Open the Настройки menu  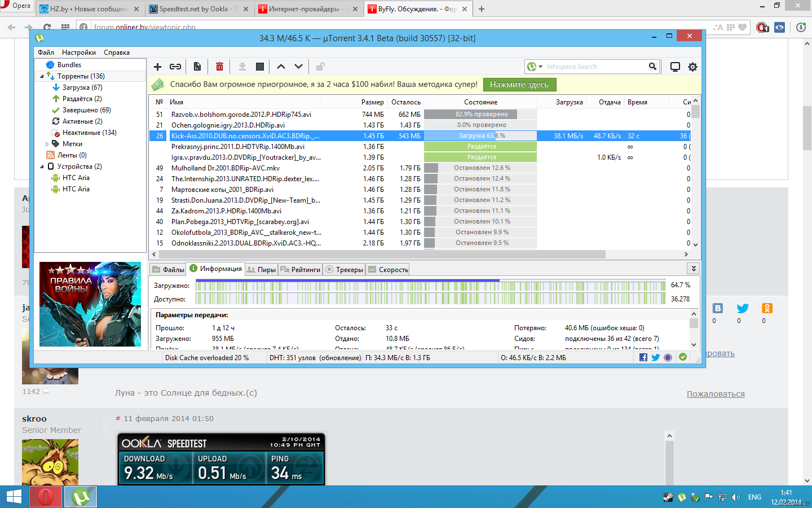(x=79, y=52)
